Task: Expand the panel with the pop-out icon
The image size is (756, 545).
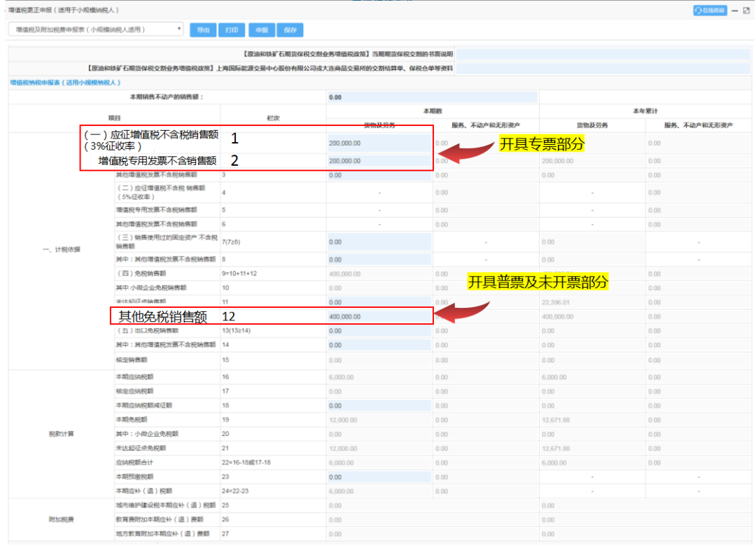Action: tap(747, 11)
